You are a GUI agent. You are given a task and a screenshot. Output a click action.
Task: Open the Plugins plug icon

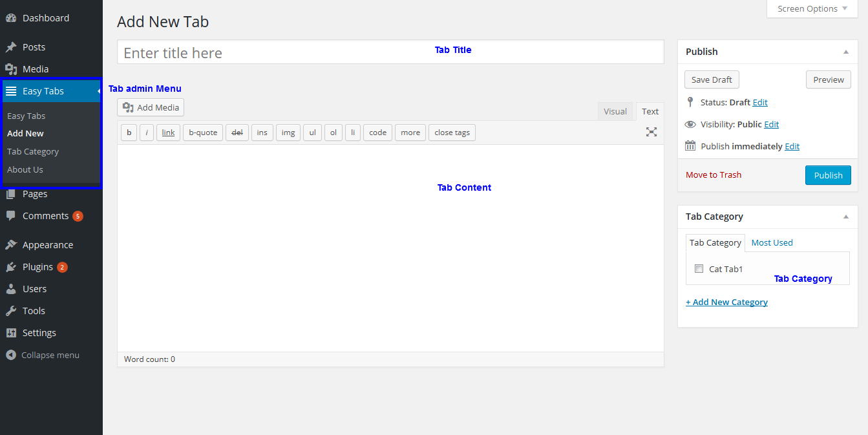11,267
